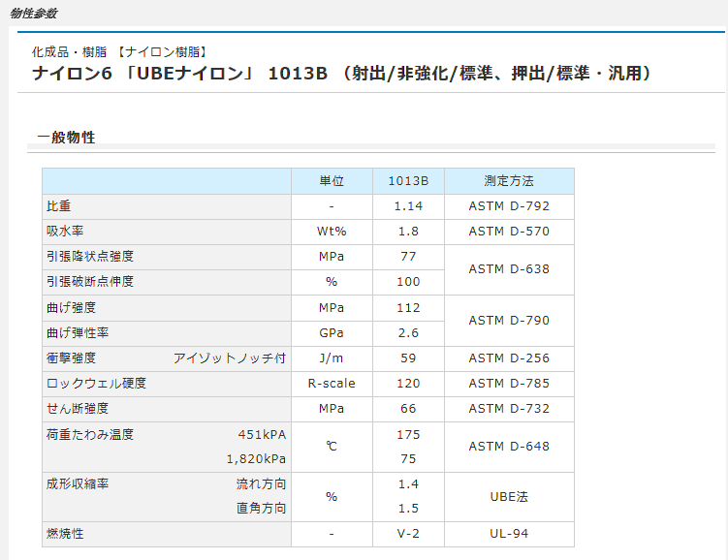Click the 一般物性 section heading
Viewport: 728px width, 560px height.
pyautogui.click(x=66, y=138)
